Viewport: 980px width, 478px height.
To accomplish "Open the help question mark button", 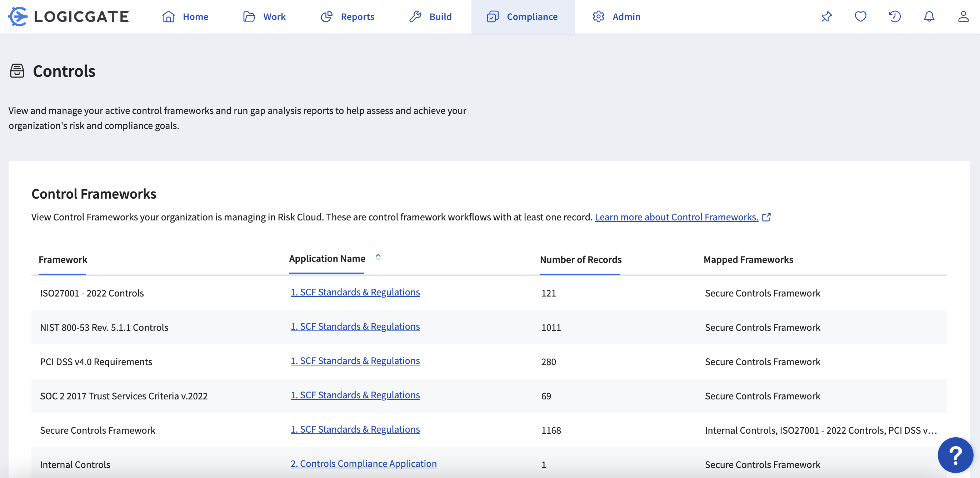I will click(955, 454).
